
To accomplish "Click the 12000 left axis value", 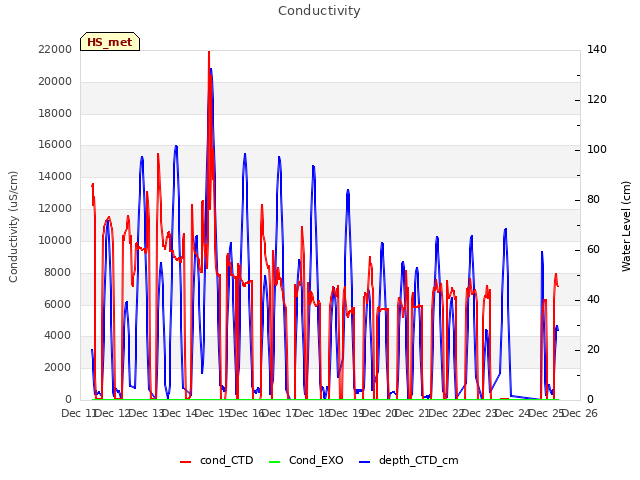I will coord(55,208).
